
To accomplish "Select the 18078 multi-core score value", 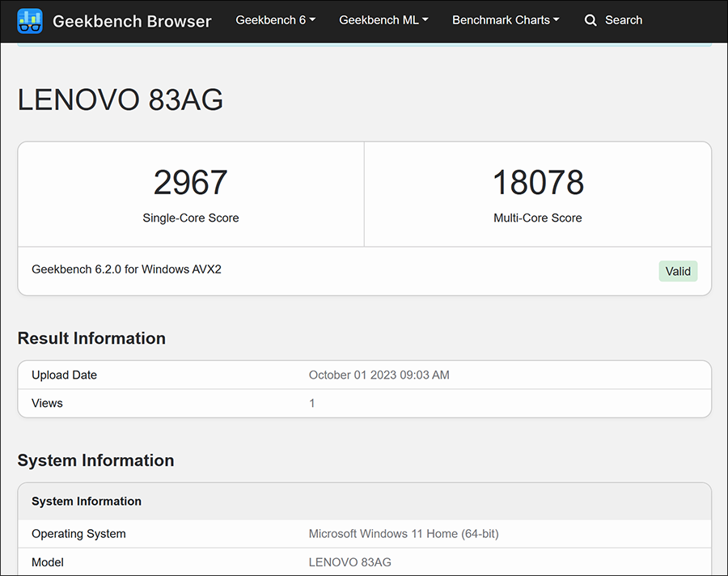I will click(538, 182).
